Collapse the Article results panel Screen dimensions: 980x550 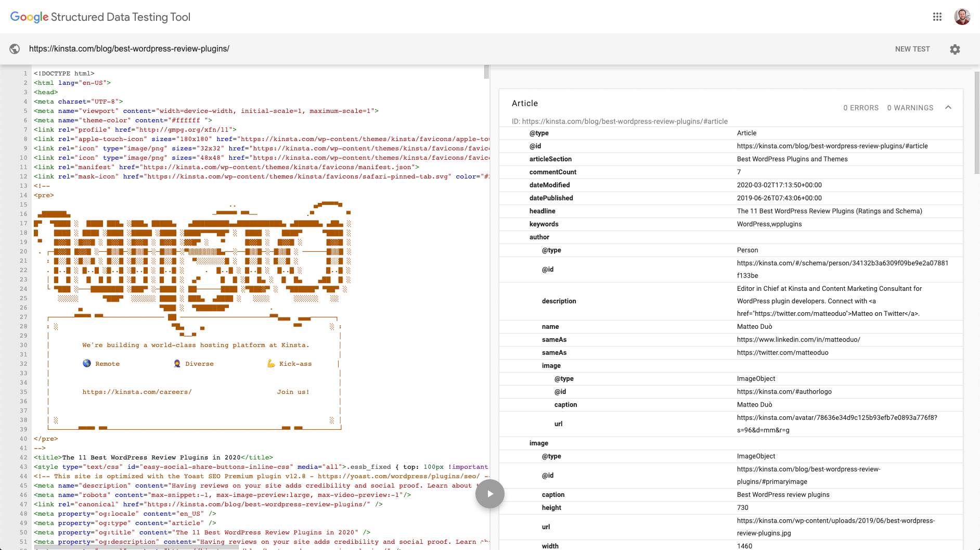949,107
